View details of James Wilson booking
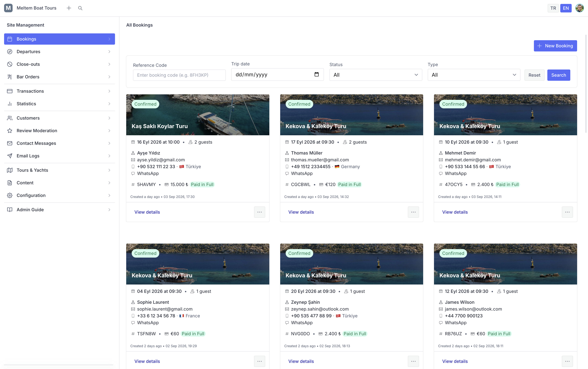Viewport: 588px width, 369px height. coord(455,362)
